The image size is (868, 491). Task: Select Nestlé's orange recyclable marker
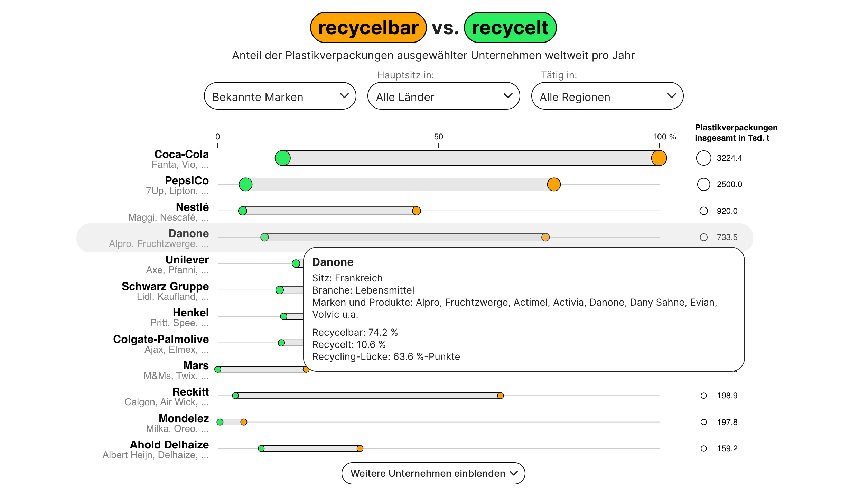(416, 211)
